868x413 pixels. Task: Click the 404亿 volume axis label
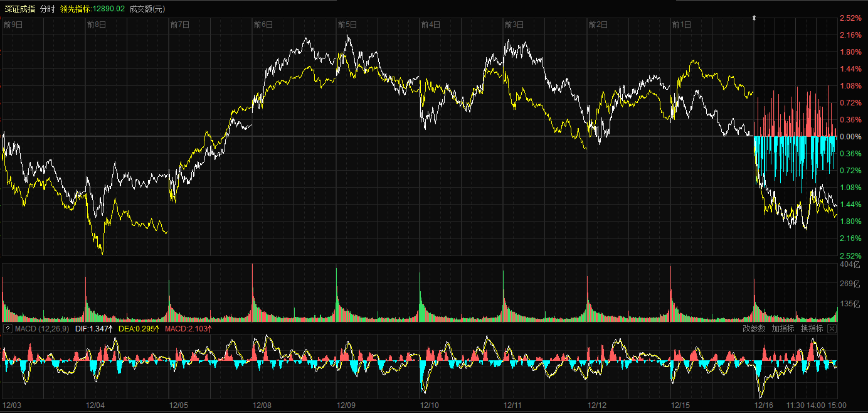(x=850, y=265)
